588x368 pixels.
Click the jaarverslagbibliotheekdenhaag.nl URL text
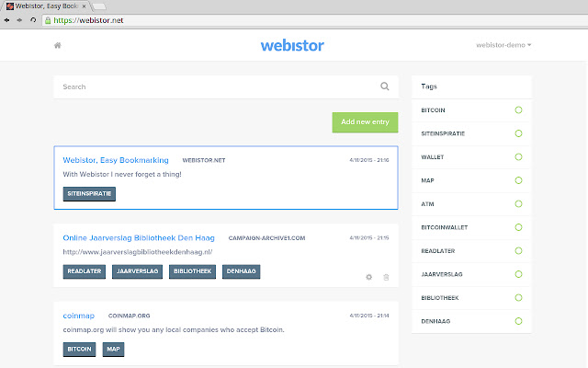138,252
